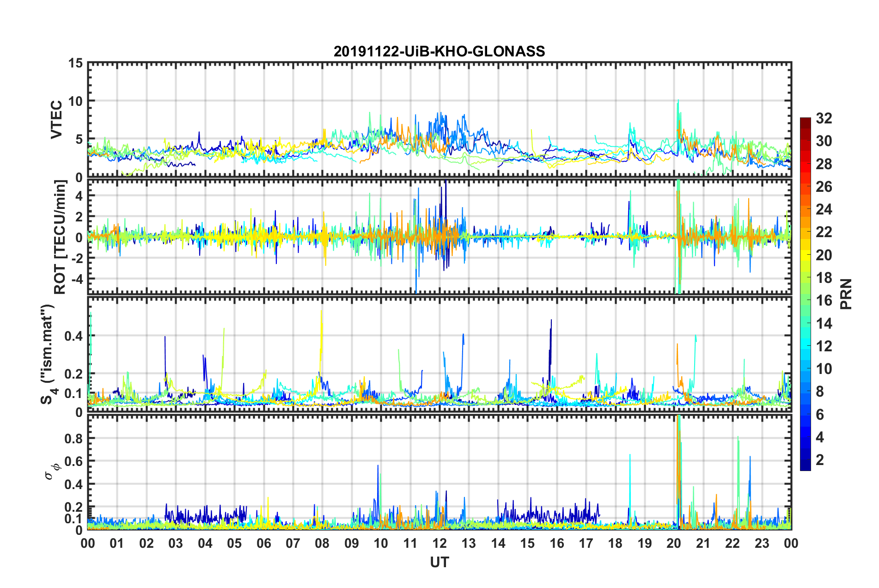The image size is (879, 588).
Task: Click the UT axis tick 19
Action: (x=645, y=543)
